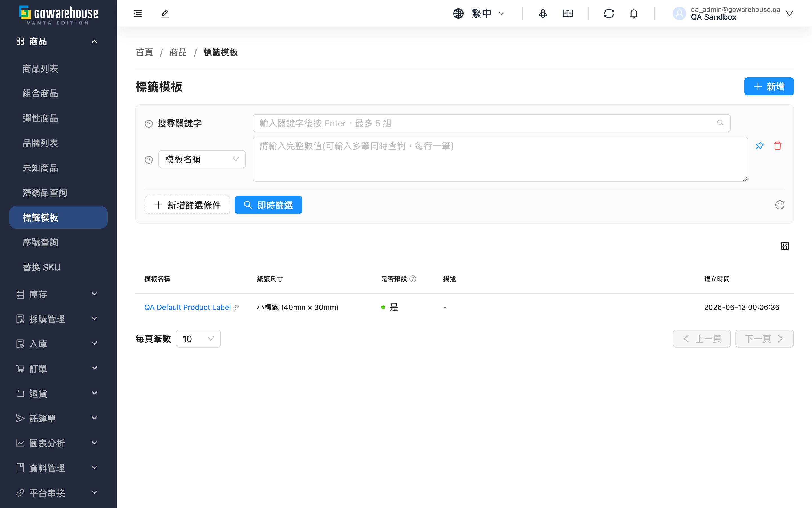Click the 即時篩選 button

click(x=268, y=205)
